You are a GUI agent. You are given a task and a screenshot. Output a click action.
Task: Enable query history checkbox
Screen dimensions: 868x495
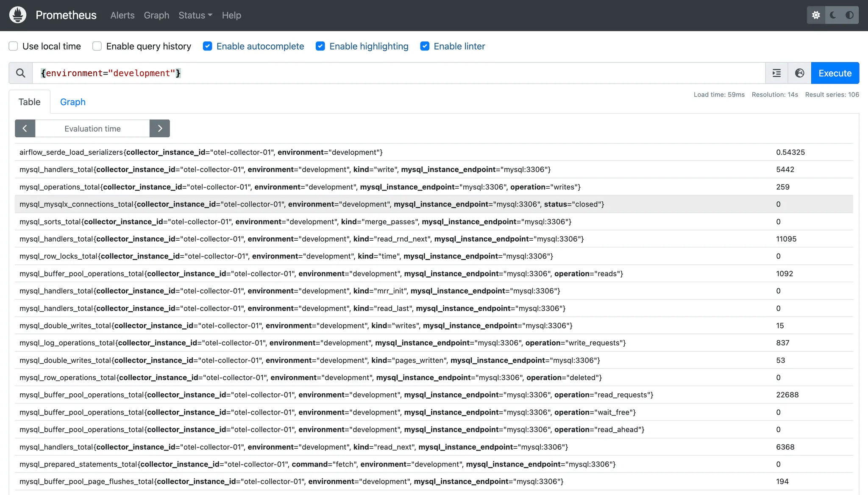click(97, 46)
